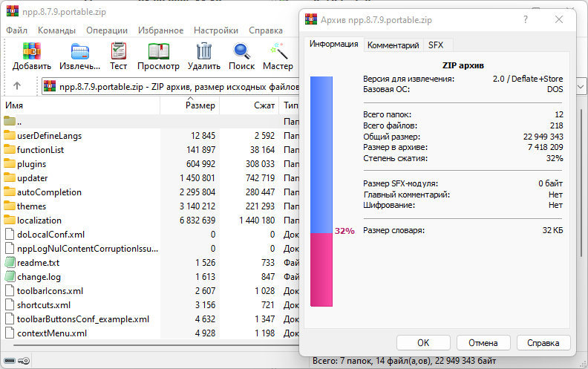Click the Размер в архиве value 7 418 209

tap(545, 147)
